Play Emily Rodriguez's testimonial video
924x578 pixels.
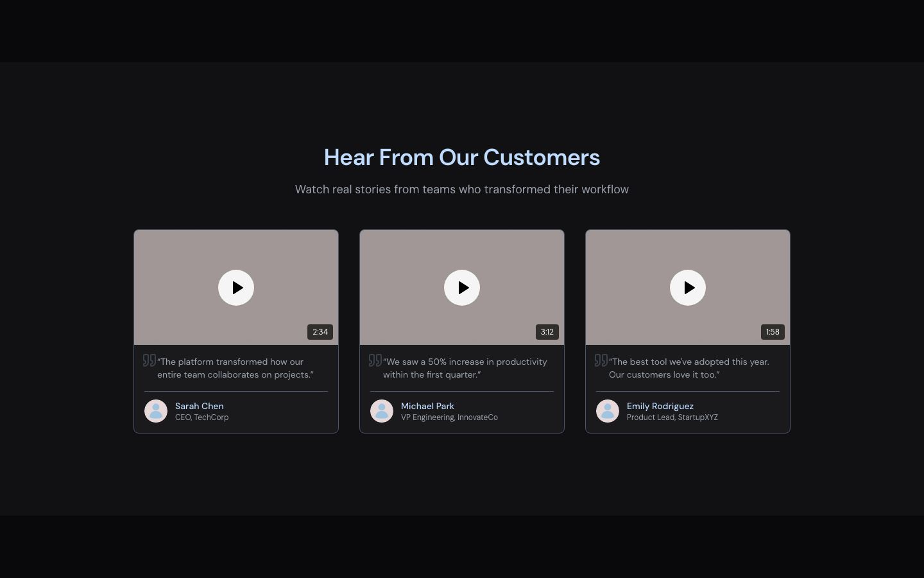click(x=688, y=288)
